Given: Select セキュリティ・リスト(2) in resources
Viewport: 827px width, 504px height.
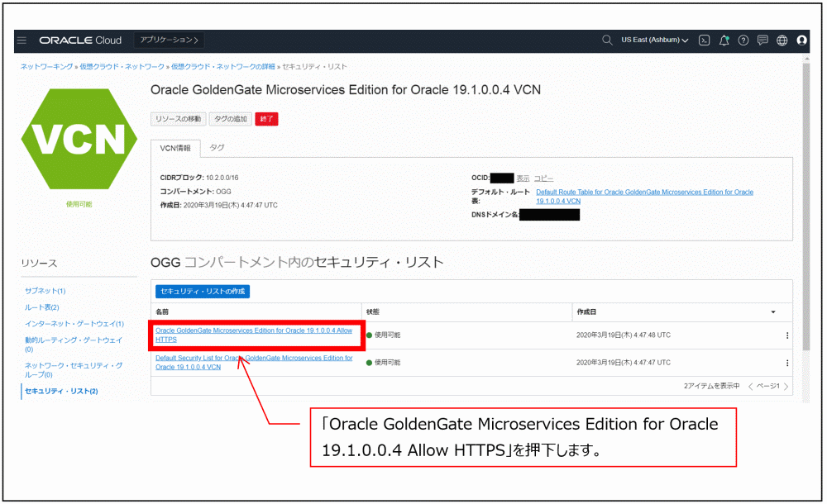Looking at the screenshot, I should point(61,391).
